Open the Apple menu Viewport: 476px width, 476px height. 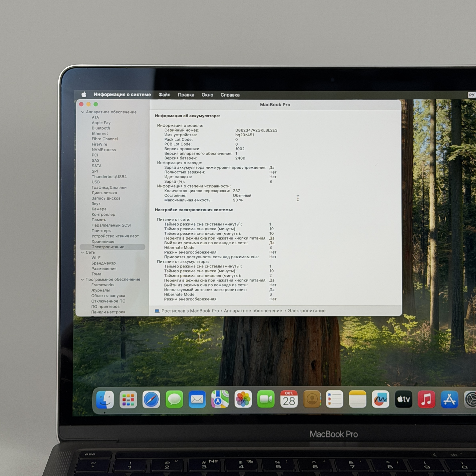pyautogui.click(x=84, y=95)
